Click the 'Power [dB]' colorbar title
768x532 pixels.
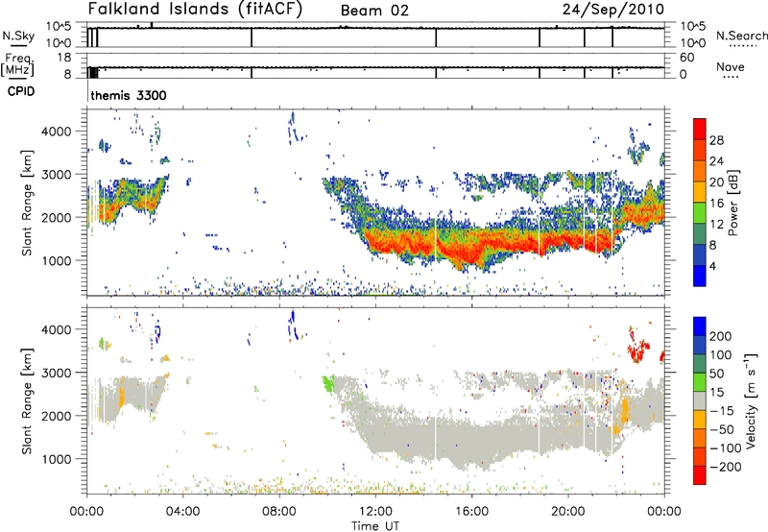point(733,203)
